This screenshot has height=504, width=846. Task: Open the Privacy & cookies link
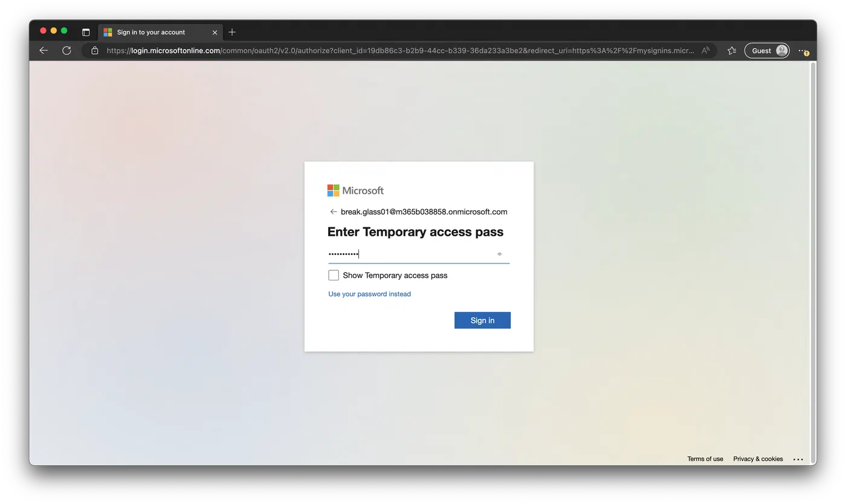pos(758,459)
